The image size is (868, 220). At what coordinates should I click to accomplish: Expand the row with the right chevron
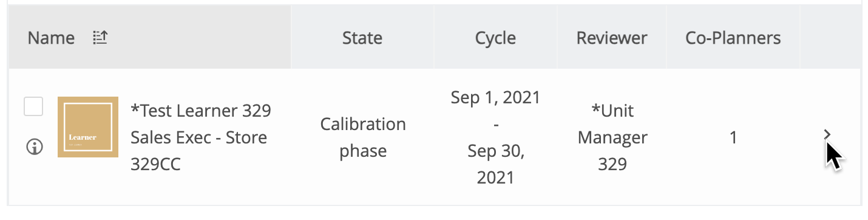(827, 134)
